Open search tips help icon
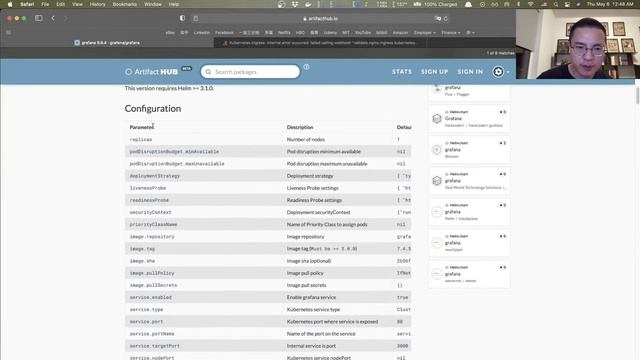 click(306, 67)
